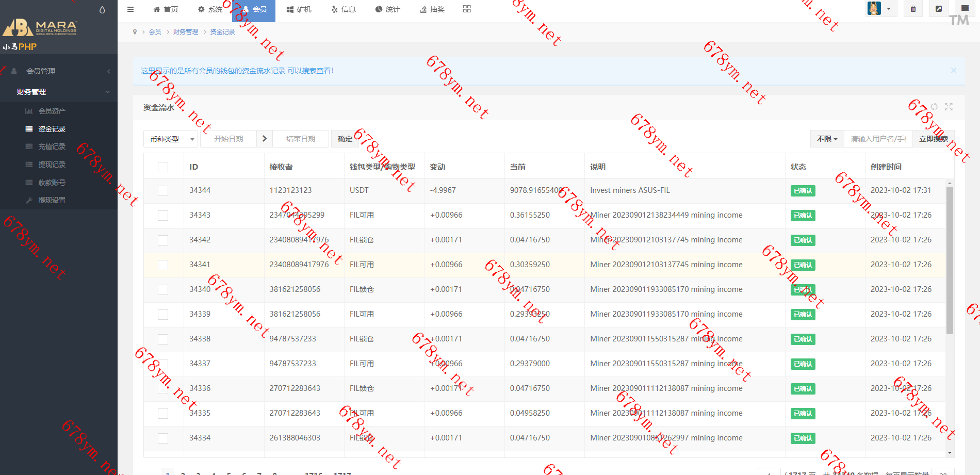Select the checkbox for row 34341
Viewport: 980px width, 475px height.
click(x=163, y=265)
